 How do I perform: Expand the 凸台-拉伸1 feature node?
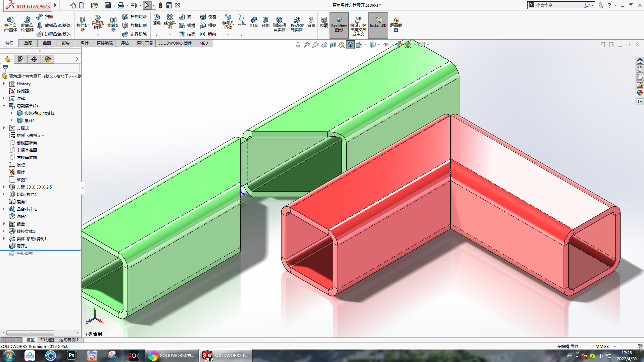[x=4, y=209]
